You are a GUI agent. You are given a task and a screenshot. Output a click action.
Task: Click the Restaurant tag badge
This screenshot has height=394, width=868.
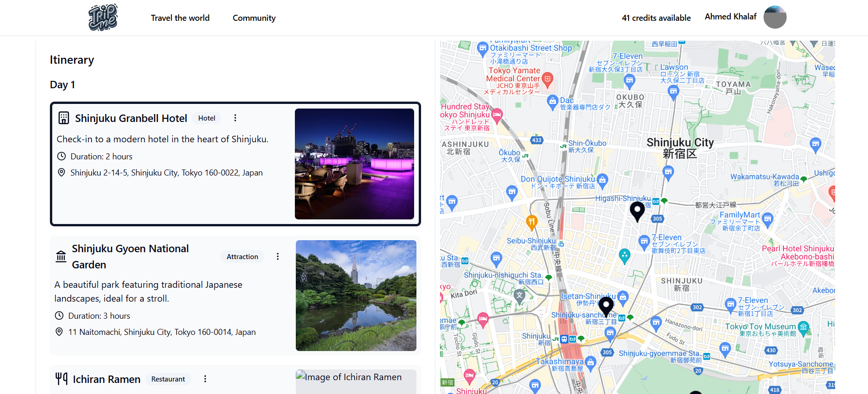[x=168, y=379]
